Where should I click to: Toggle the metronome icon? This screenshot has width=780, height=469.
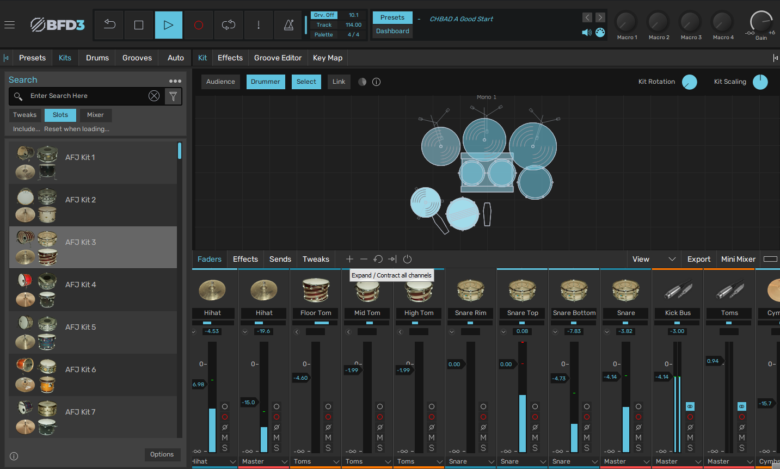tap(288, 24)
